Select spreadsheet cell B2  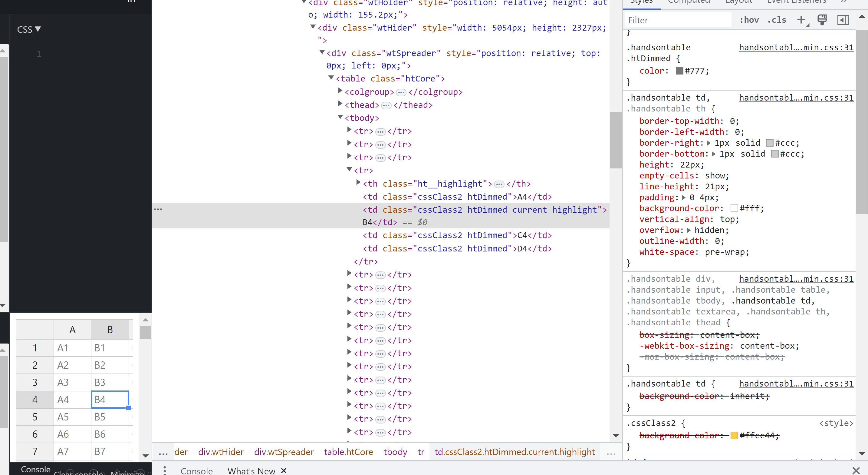pos(110,365)
